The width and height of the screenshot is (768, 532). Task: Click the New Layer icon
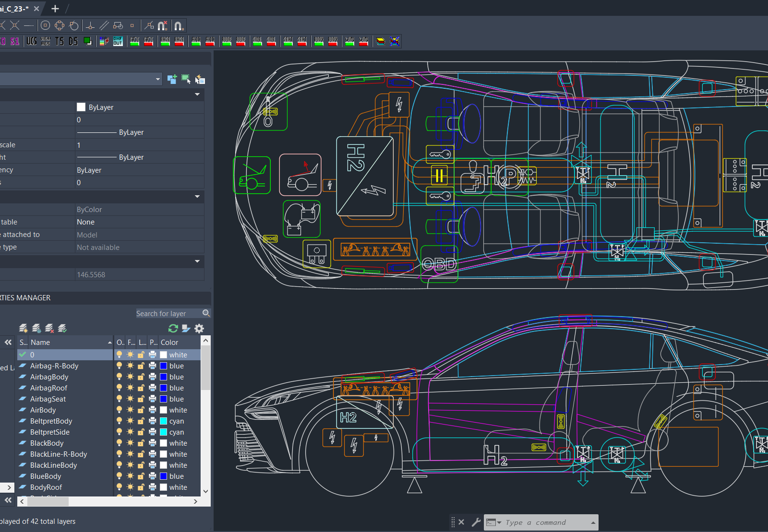(23, 328)
